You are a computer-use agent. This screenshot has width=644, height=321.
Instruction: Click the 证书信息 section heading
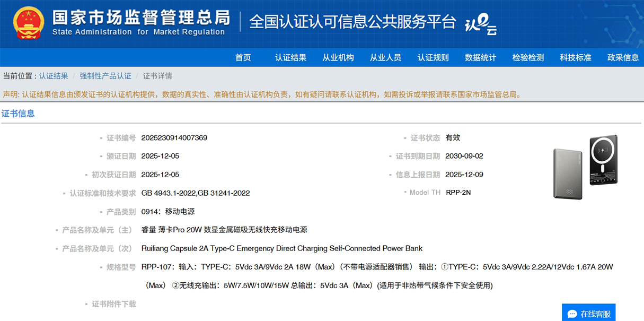click(x=18, y=113)
